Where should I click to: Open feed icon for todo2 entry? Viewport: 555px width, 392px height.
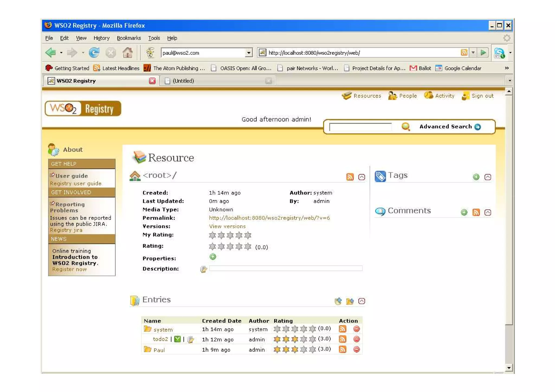343,339
